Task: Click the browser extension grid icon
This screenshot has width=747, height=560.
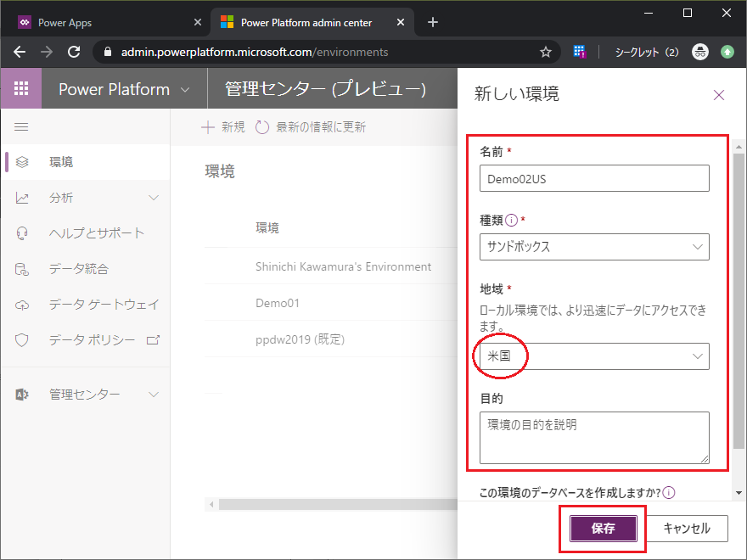Action: click(x=579, y=52)
